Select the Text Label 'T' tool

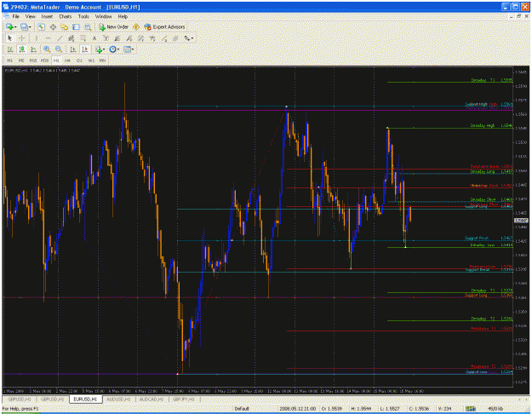(106, 38)
